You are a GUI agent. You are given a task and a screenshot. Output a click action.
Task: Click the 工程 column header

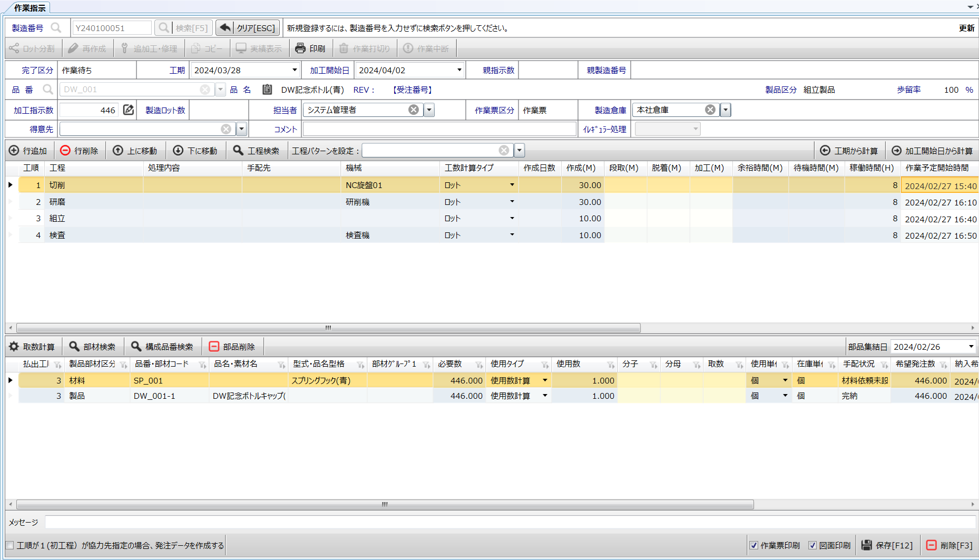(57, 168)
